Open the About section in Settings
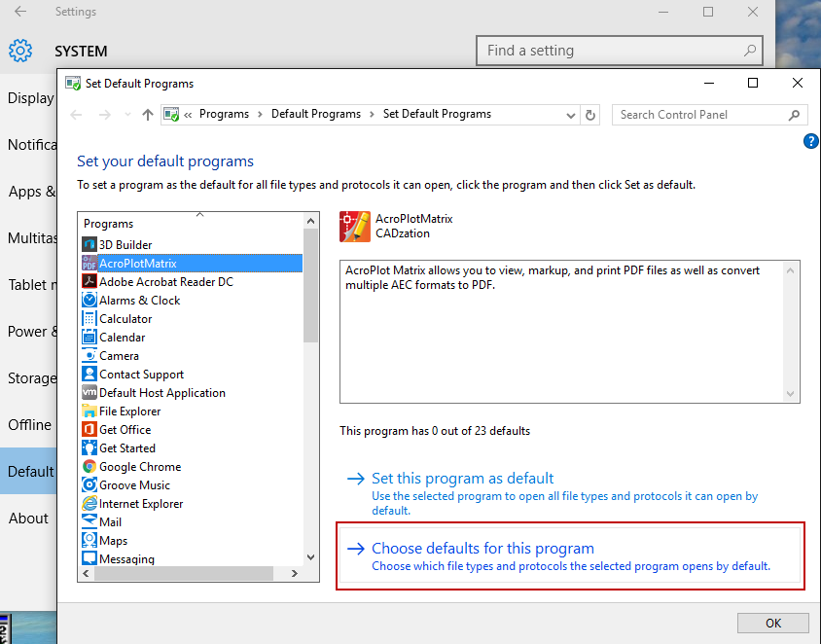Image resolution: width=821 pixels, height=644 pixels. pyautogui.click(x=30, y=518)
